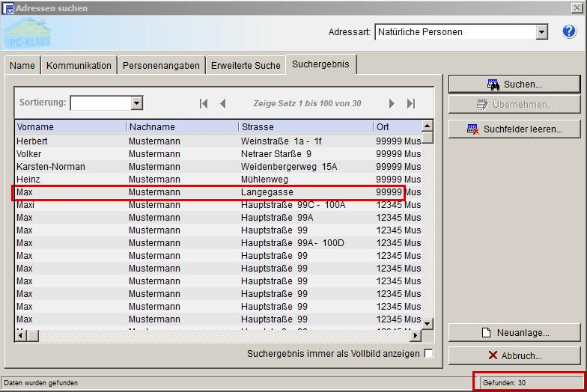Sort by Nachname column header
This screenshot has width=587, height=392.
pyautogui.click(x=182, y=127)
